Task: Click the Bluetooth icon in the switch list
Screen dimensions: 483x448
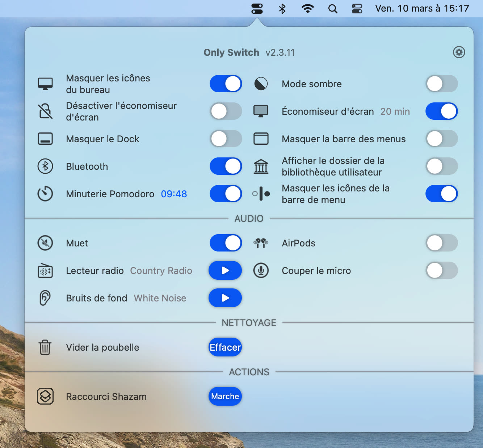Action: [x=45, y=166]
